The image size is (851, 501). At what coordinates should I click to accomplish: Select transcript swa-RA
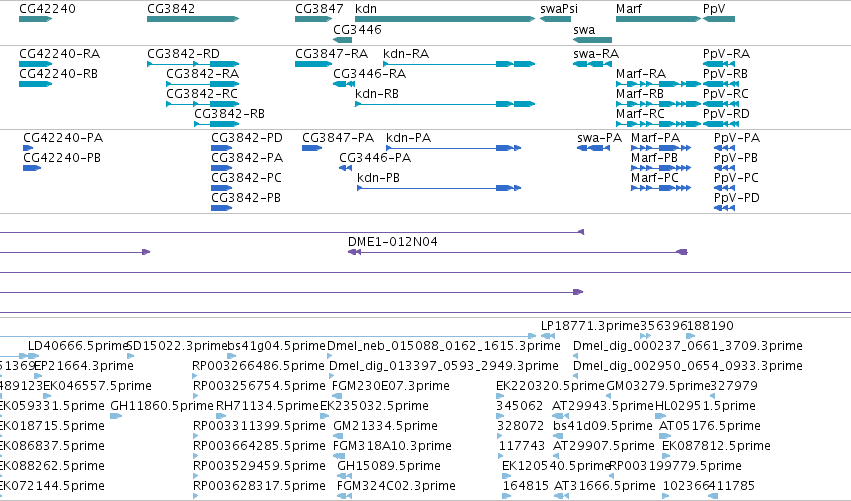593,64
